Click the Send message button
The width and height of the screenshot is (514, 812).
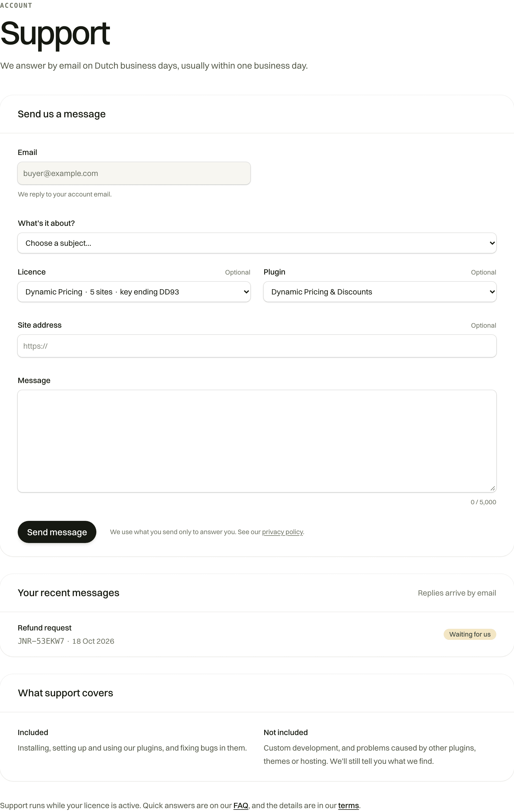57,532
